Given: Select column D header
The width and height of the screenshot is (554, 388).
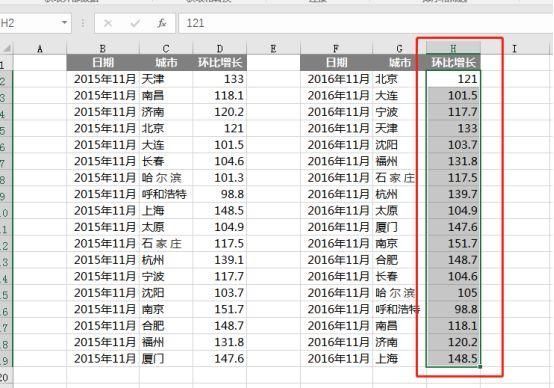Looking at the screenshot, I should (220, 48).
